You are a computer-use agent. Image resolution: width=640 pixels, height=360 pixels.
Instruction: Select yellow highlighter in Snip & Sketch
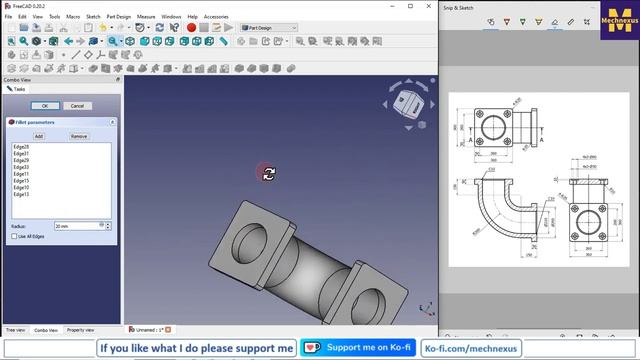pyautogui.click(x=539, y=22)
